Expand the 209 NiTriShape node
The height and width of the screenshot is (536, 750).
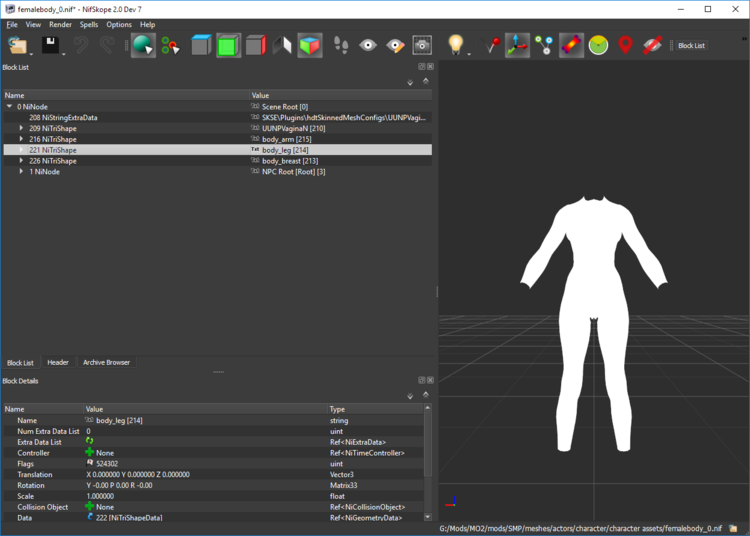[x=21, y=128]
